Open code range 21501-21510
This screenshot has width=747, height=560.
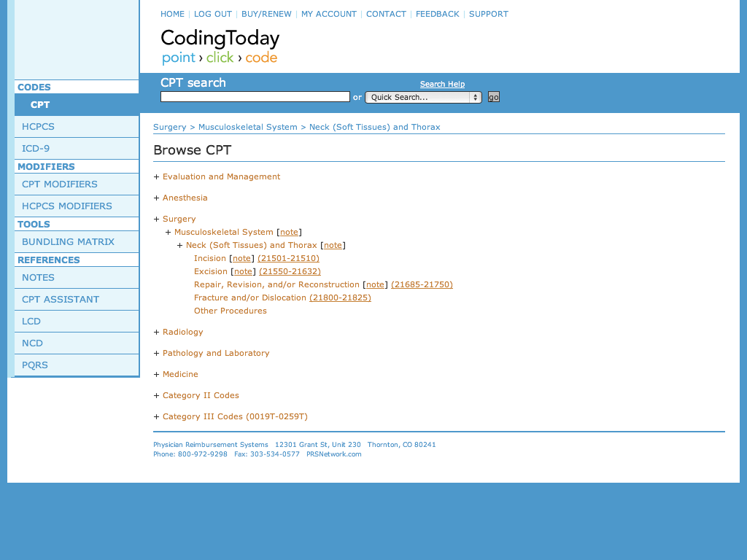288,259
